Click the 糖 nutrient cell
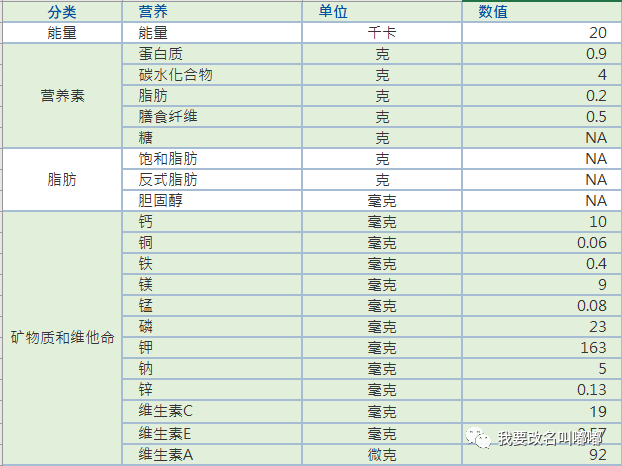This screenshot has width=622, height=466. tap(212, 138)
